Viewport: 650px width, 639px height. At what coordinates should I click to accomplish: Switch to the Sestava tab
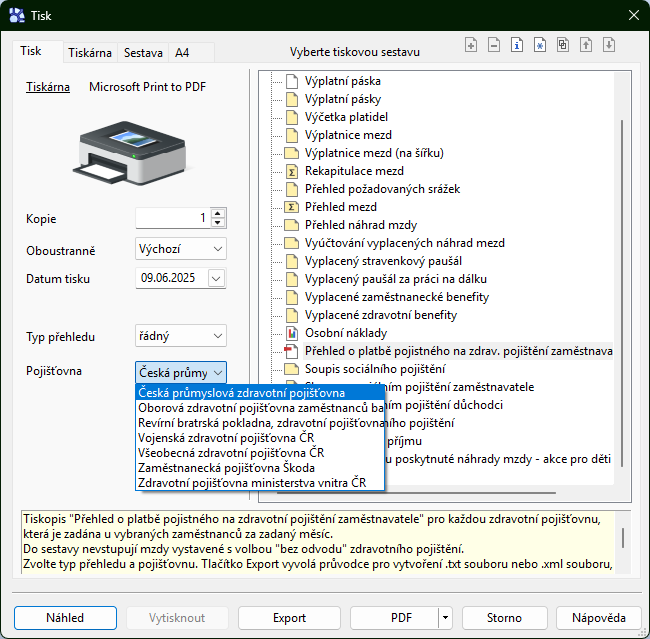(x=143, y=52)
